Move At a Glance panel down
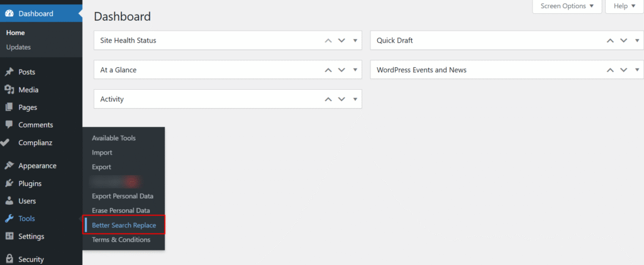 341,70
